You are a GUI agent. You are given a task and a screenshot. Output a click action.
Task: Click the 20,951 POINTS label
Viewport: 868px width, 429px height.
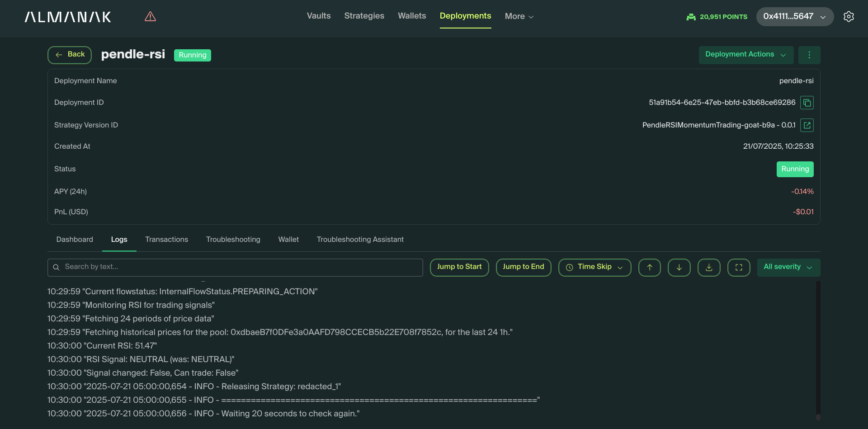click(x=723, y=17)
